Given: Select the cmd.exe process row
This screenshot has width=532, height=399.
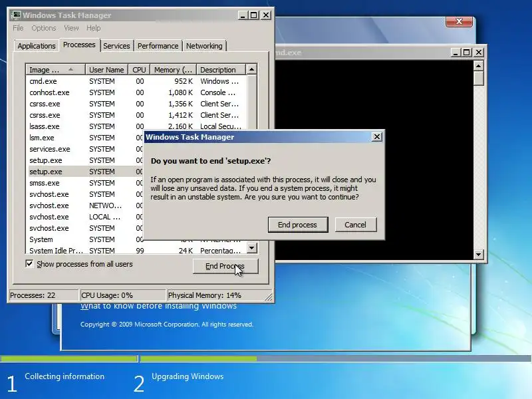Looking at the screenshot, I should coord(136,81).
